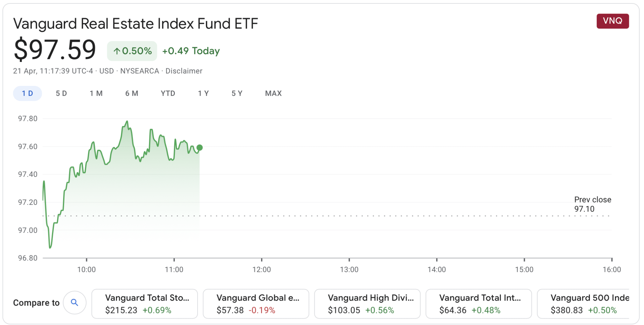Open Vanguard High Dividend comparison card
The image size is (644, 325).
click(x=367, y=303)
